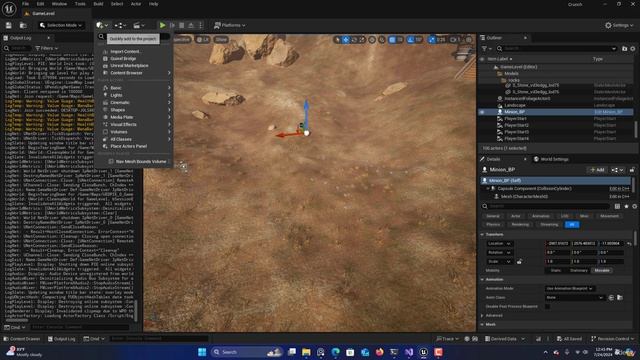Choose Quixel Bridge in the add menu
The height and width of the screenshot is (360, 640).
[123, 59]
